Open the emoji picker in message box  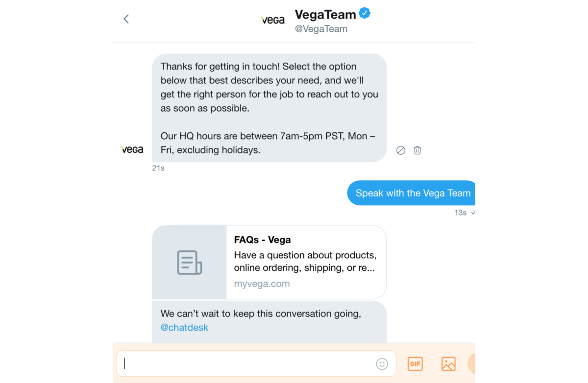pos(382,364)
